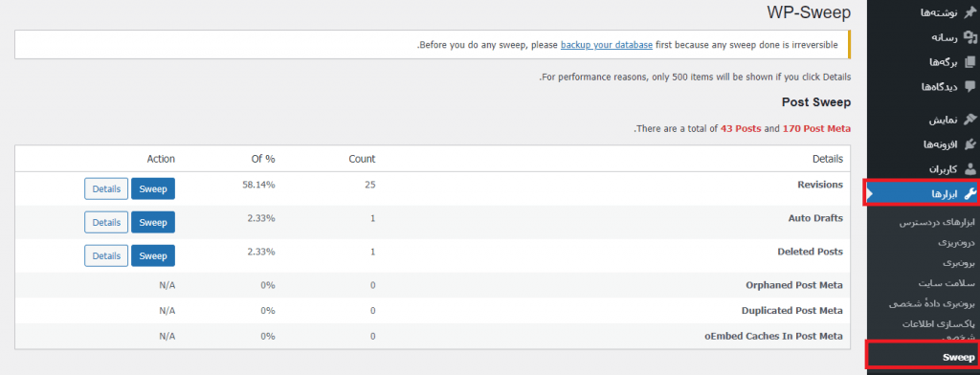This screenshot has height=375, width=980.
Task: Click the Details column header
Action: [828, 159]
